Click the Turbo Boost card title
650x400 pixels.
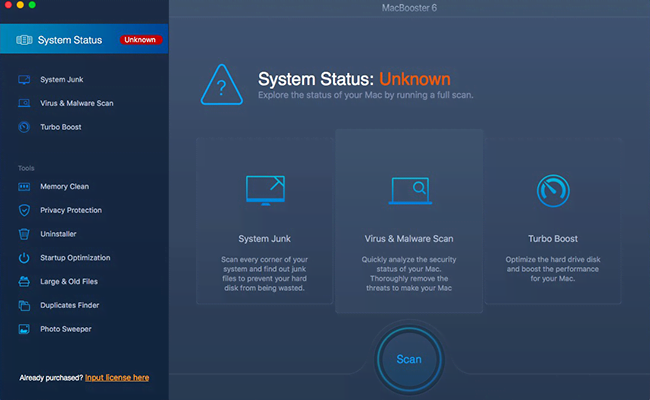[x=553, y=239]
